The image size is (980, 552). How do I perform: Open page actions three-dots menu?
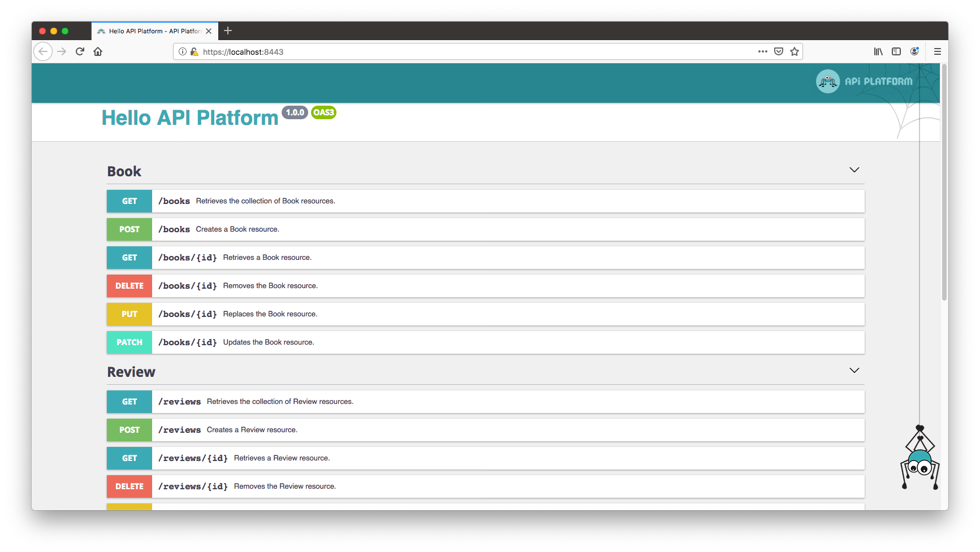tap(763, 51)
